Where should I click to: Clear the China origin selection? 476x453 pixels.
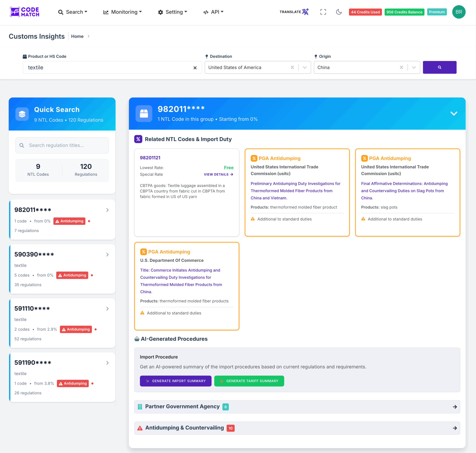[x=401, y=67]
